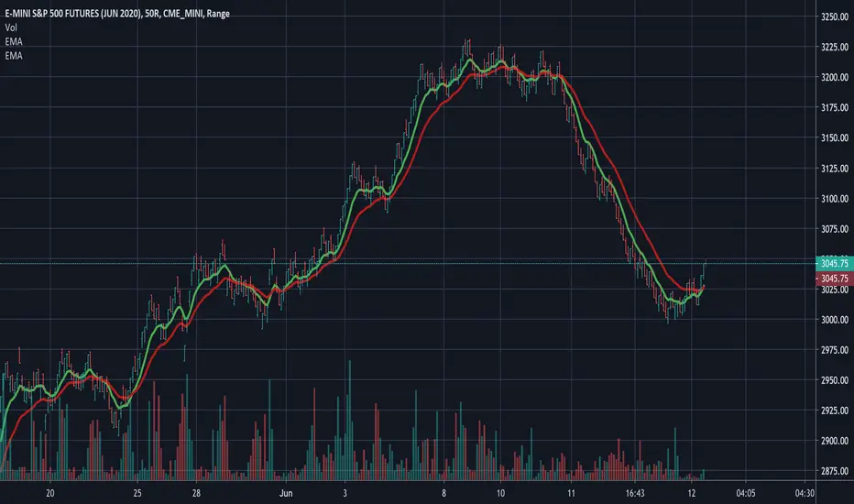The width and height of the screenshot is (854, 504).
Task: Click the 3100.00 price axis label
Action: [x=835, y=199]
